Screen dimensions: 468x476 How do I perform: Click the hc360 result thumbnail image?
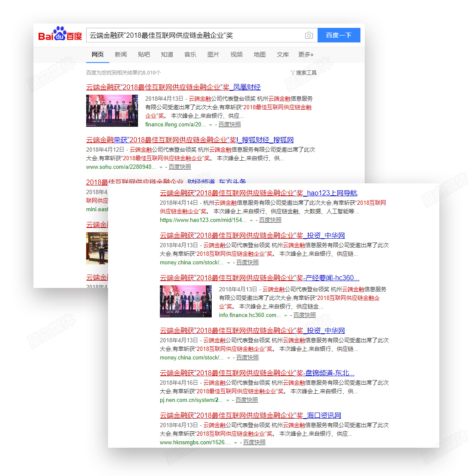pyautogui.click(x=186, y=301)
